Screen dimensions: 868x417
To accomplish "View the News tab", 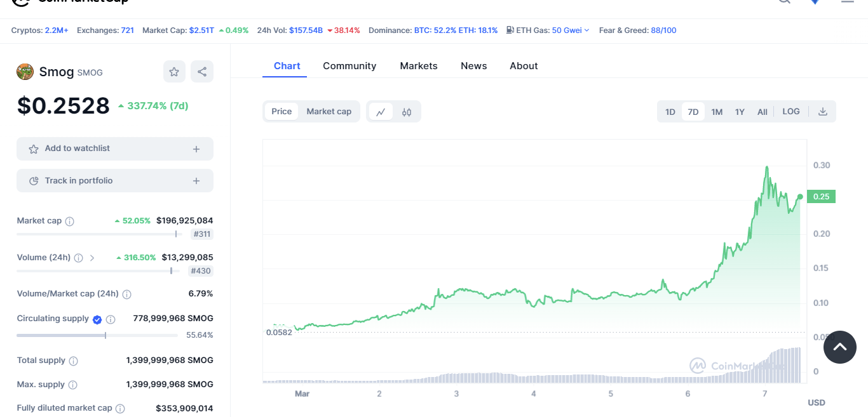I will [474, 66].
